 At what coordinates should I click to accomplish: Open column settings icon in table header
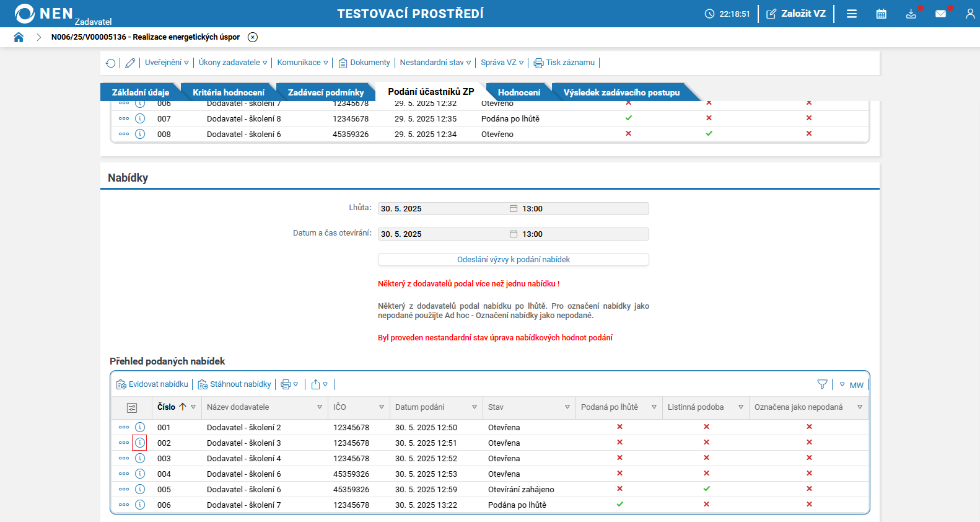(x=132, y=407)
